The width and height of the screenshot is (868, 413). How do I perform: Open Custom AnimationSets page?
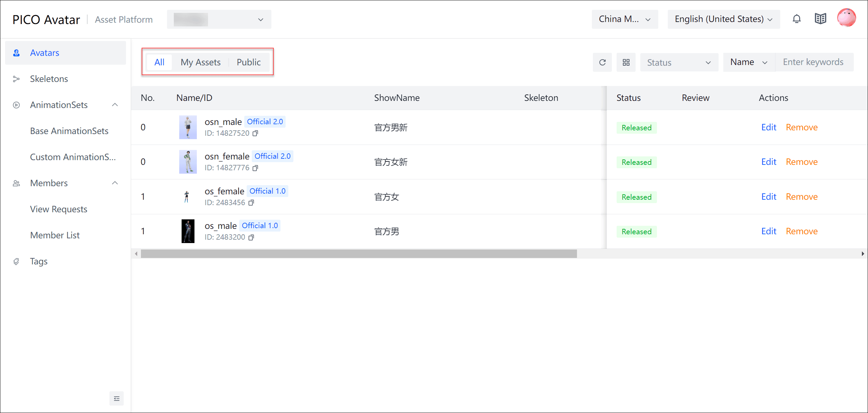tap(73, 157)
